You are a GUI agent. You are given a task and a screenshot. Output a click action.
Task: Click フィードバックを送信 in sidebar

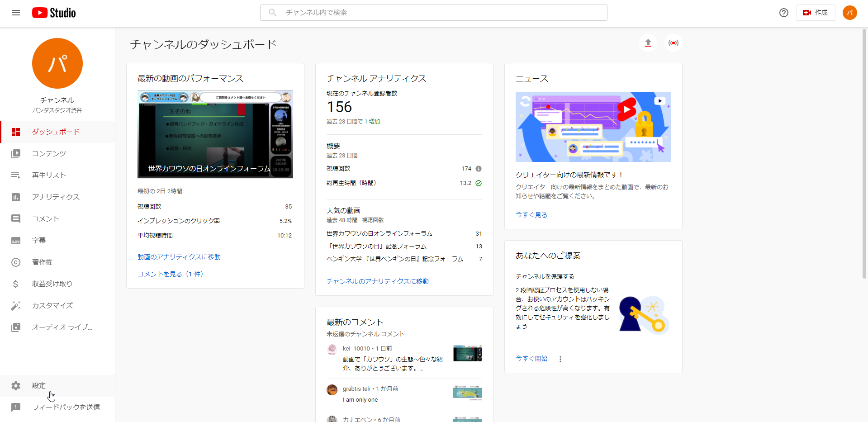(x=57, y=408)
